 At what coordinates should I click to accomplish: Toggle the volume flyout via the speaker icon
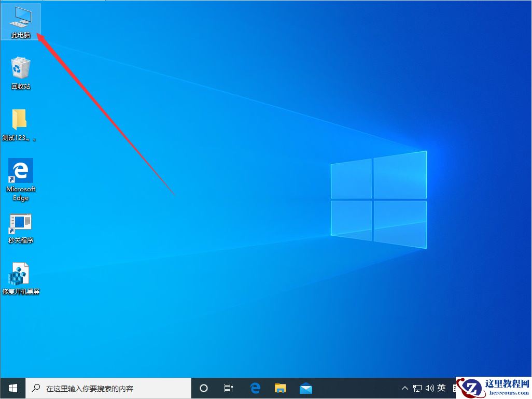point(430,388)
